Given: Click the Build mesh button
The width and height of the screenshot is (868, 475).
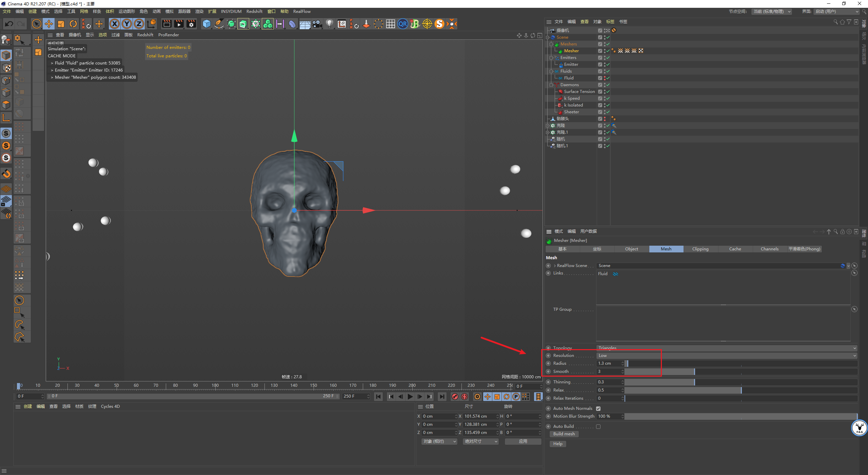Looking at the screenshot, I should pyautogui.click(x=564, y=434).
